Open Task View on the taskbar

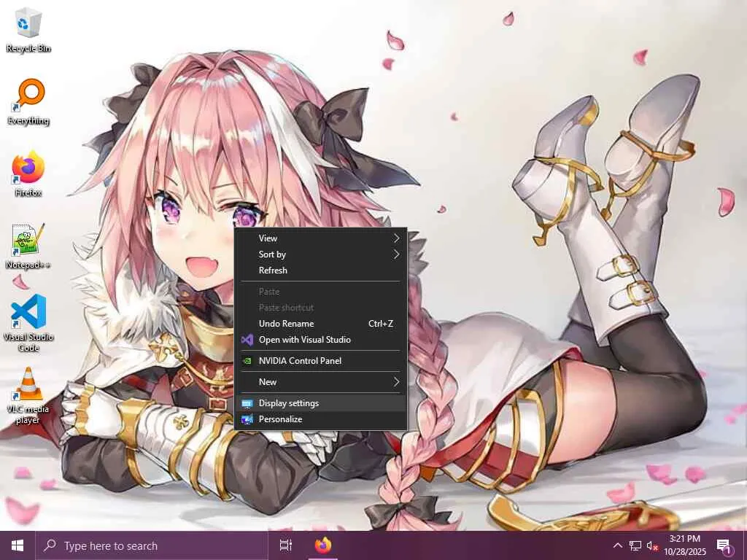click(x=285, y=545)
